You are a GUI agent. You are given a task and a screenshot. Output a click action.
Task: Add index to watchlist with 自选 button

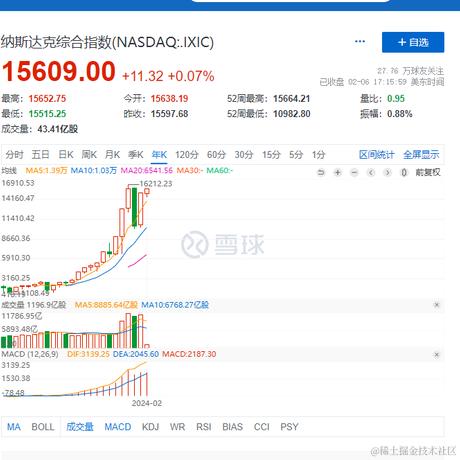(x=413, y=42)
